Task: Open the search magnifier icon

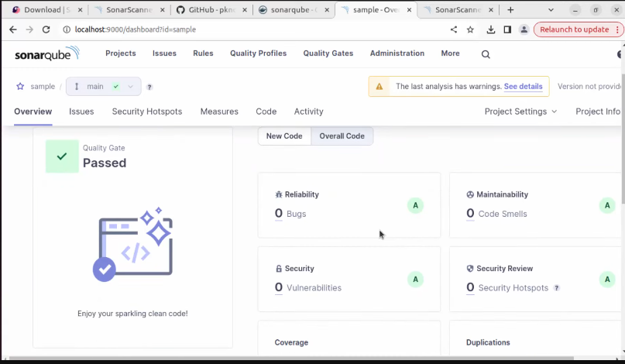Action: click(486, 54)
